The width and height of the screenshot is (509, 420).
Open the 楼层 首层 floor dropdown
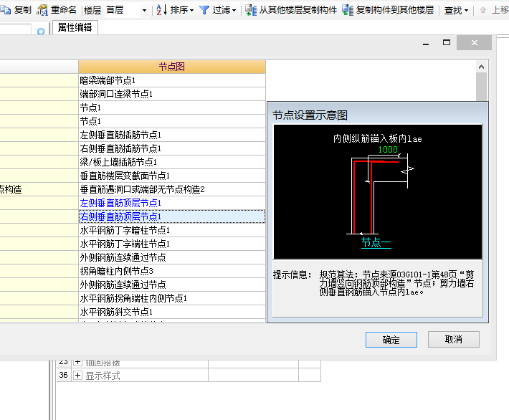pos(144,10)
